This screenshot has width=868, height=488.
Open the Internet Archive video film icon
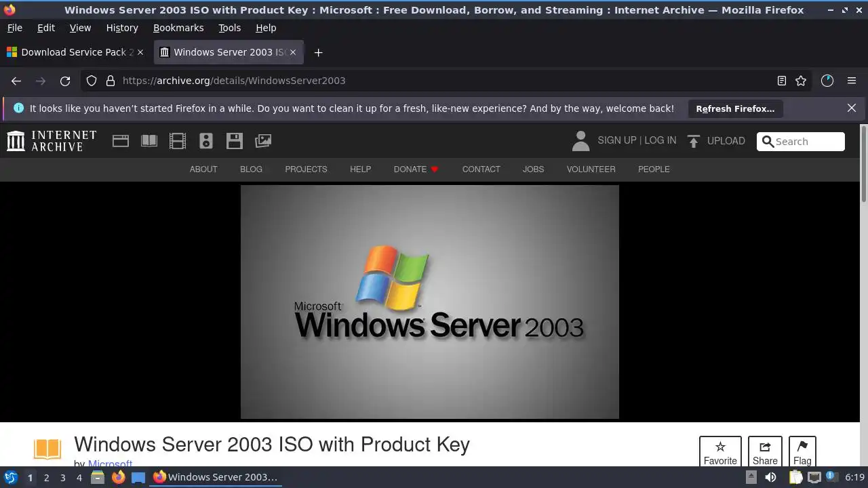[x=178, y=141]
